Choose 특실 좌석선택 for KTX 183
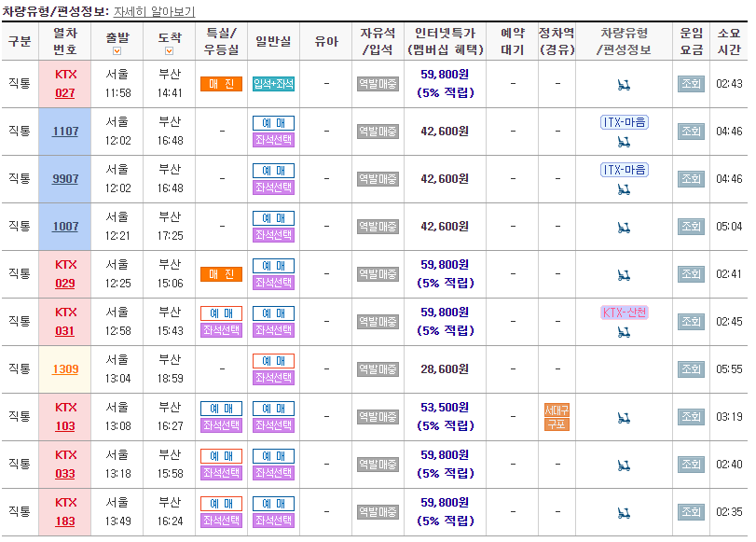The image size is (756, 542). 221,521
